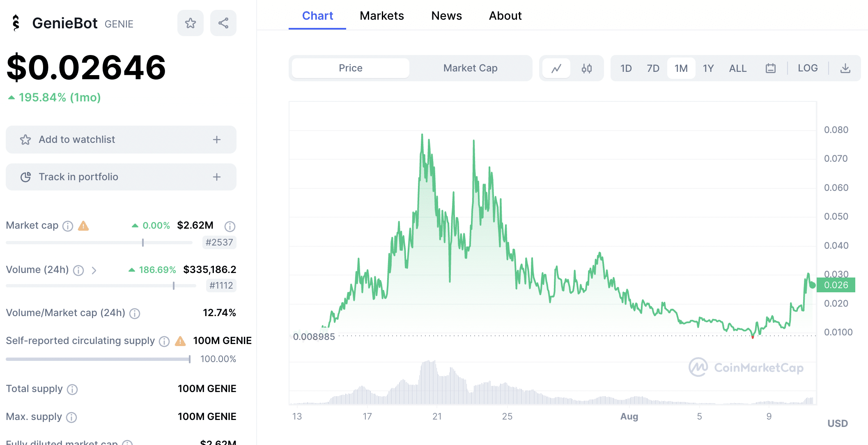This screenshot has width=868, height=445.
Task: Click the USD currency label
Action: coord(838,423)
